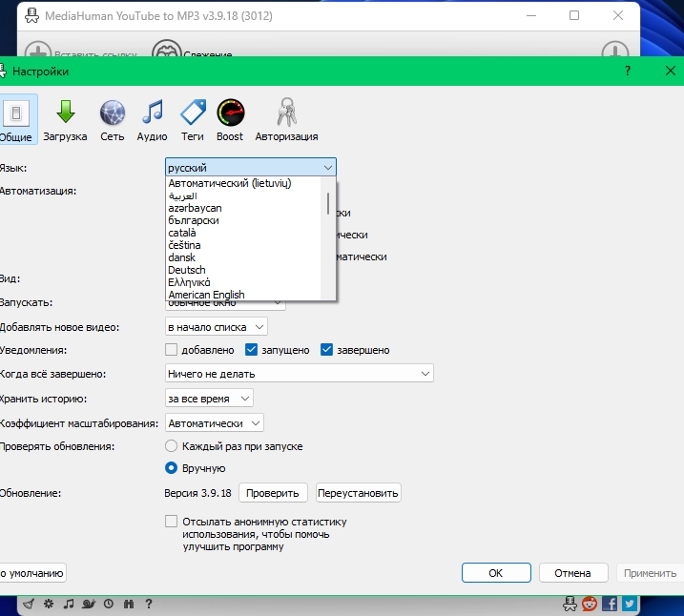Select 'български' in the language list
684x616 pixels.
pos(194,220)
